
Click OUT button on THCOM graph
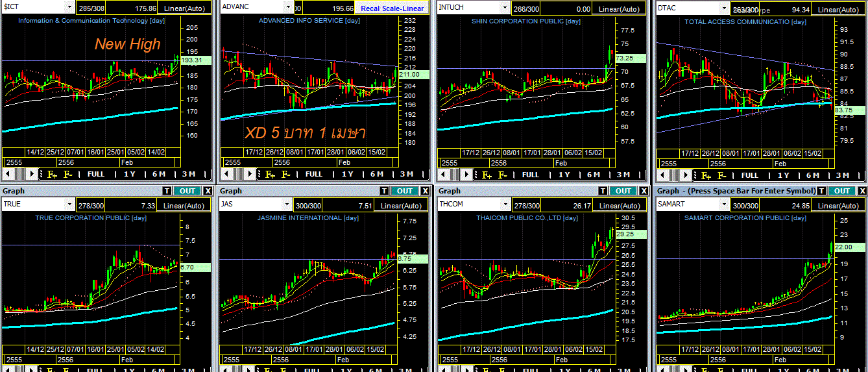(x=623, y=191)
